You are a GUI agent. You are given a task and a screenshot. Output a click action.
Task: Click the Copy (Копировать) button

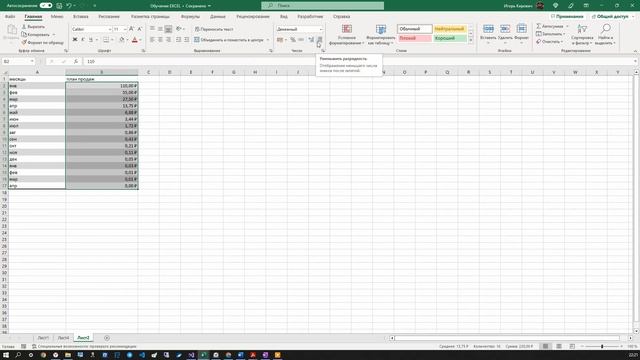[36, 34]
